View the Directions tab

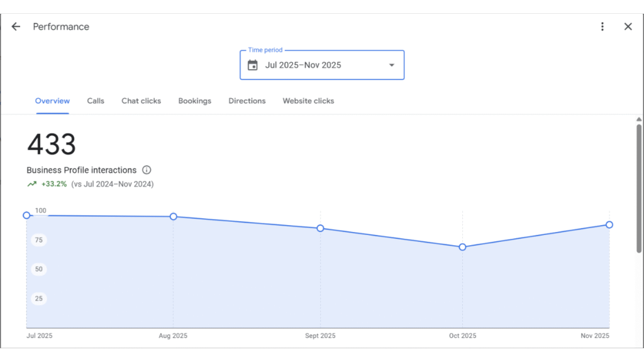click(x=247, y=101)
